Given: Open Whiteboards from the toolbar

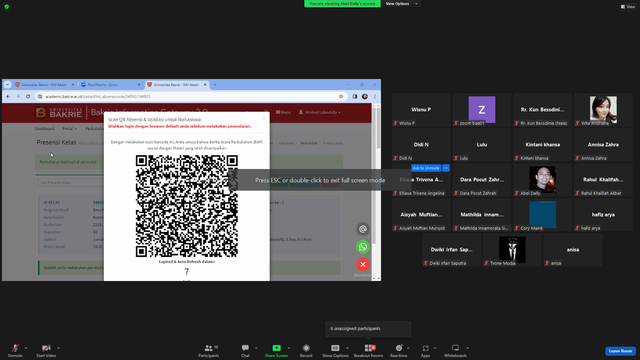Looking at the screenshot, I should pos(455,350).
